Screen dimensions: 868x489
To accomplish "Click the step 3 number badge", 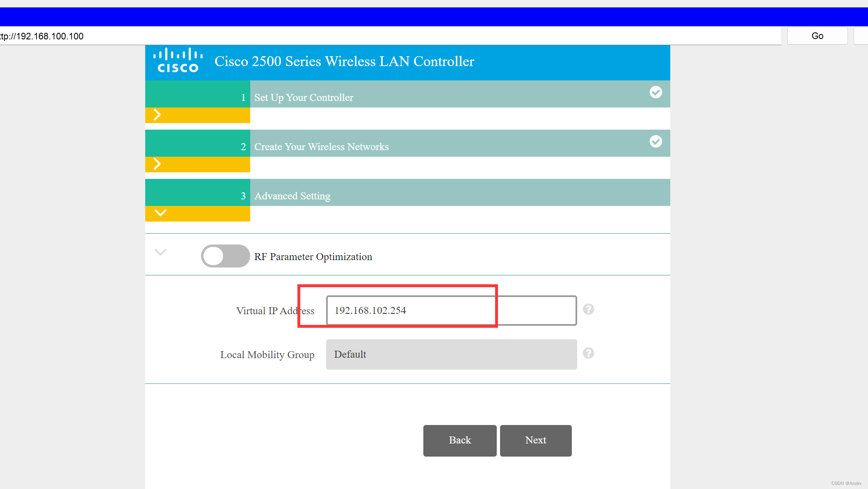I will [244, 196].
